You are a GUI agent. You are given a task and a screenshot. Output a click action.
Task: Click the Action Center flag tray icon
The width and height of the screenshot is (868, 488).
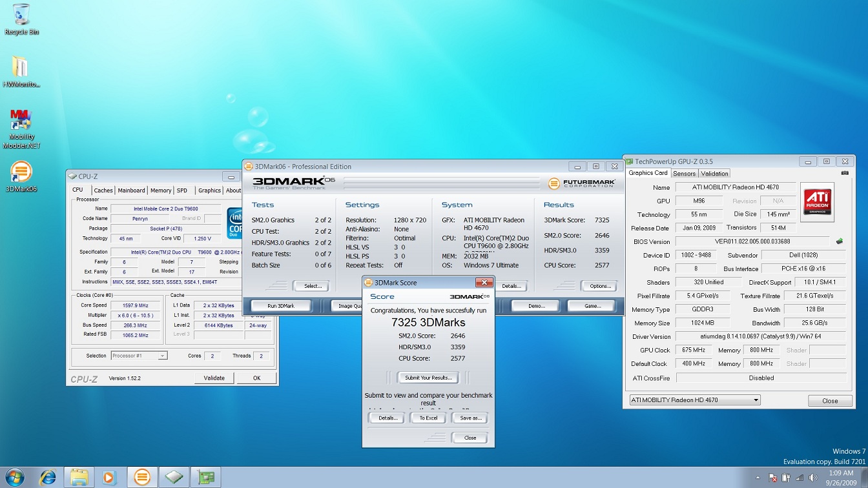772,478
